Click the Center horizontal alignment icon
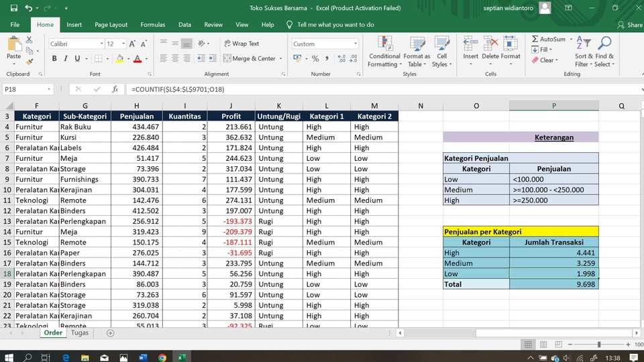This screenshot has height=362, width=644. (x=175, y=58)
